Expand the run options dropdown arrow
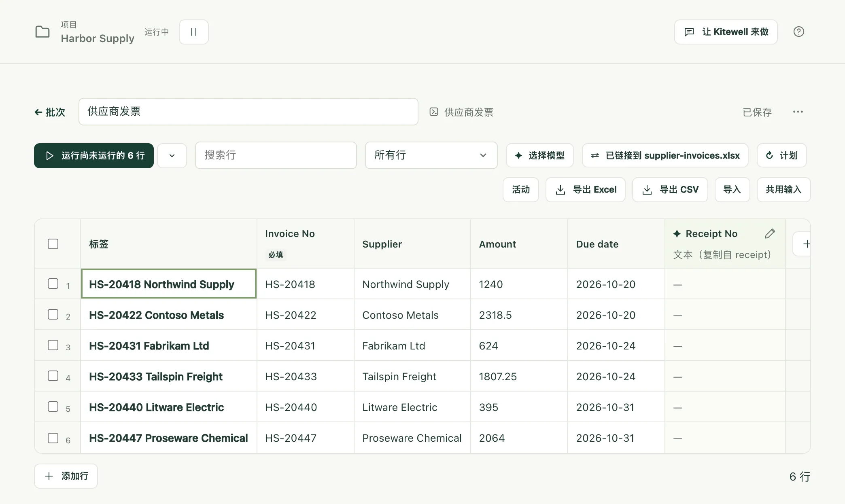 click(x=172, y=156)
